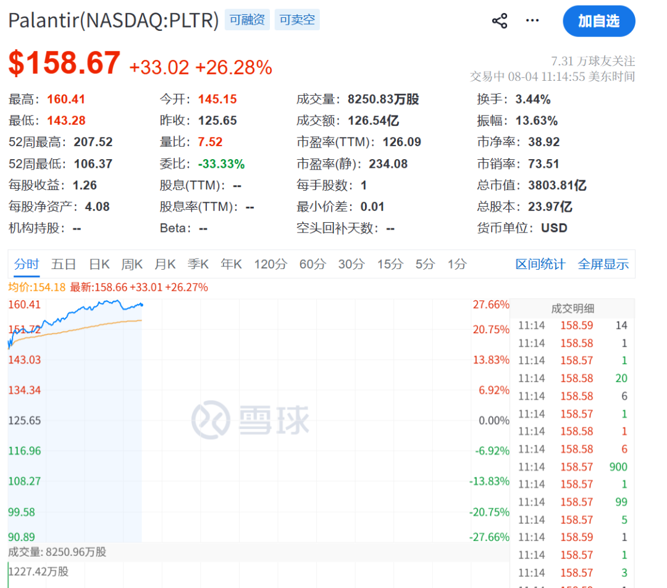The image size is (667, 588).
Task: Select the 5分 interval tab
Action: click(x=425, y=264)
